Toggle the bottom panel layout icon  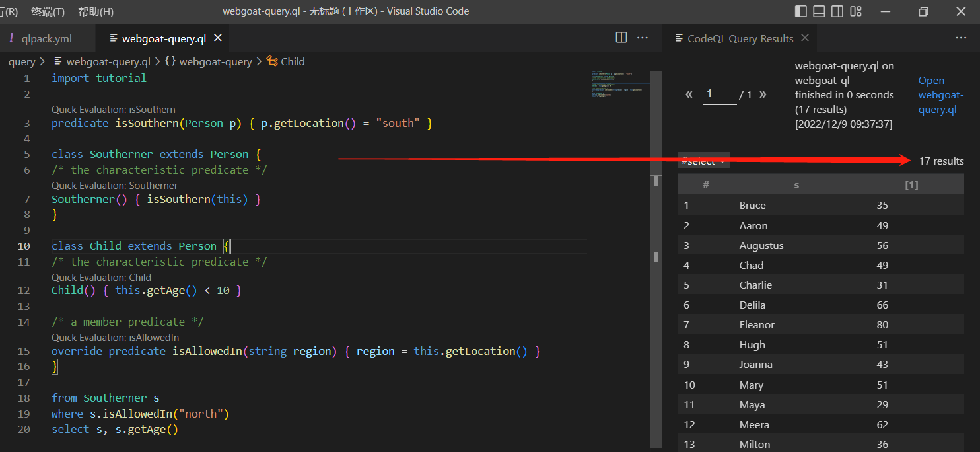click(x=820, y=11)
